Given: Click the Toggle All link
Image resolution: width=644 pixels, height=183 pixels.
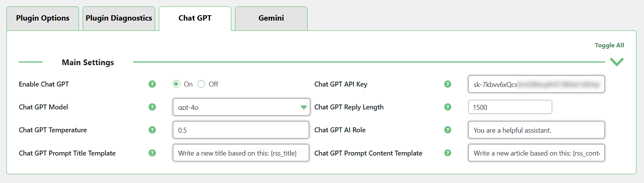Looking at the screenshot, I should 609,45.
